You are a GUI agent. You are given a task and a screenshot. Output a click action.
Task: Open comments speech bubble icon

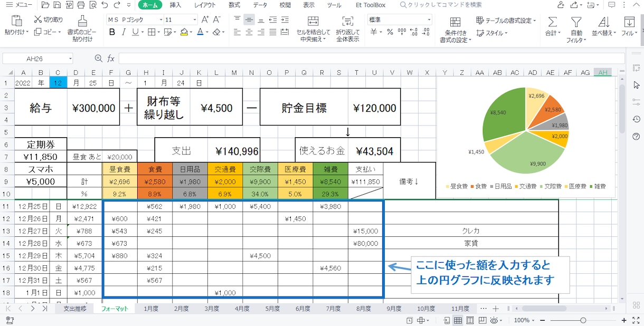[611, 5]
